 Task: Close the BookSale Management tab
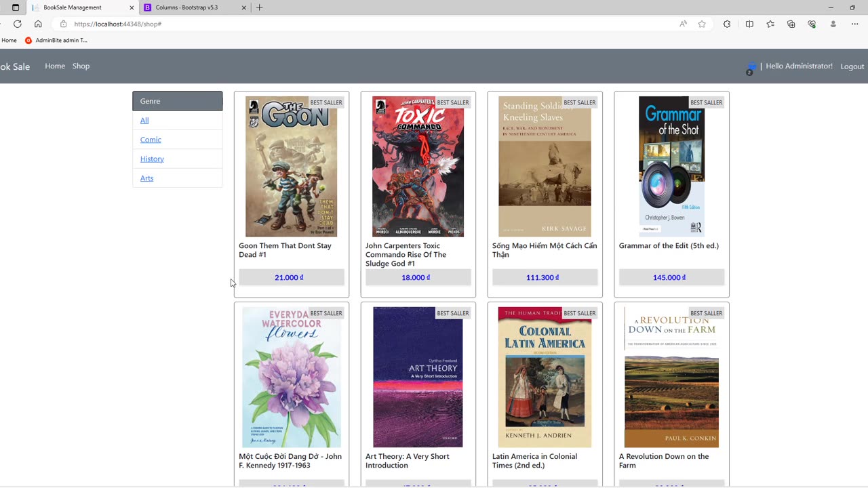coord(132,7)
